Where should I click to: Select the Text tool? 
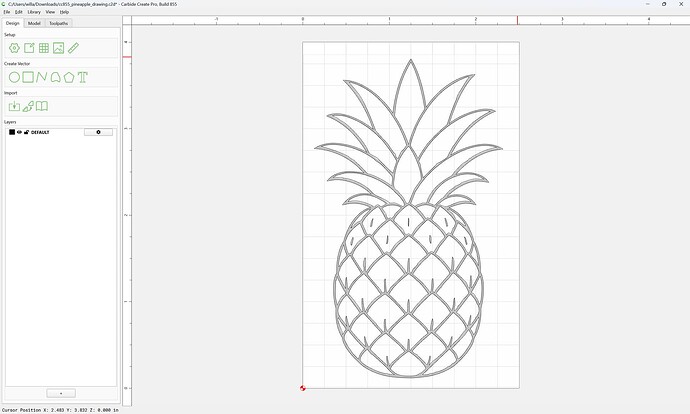[83, 77]
